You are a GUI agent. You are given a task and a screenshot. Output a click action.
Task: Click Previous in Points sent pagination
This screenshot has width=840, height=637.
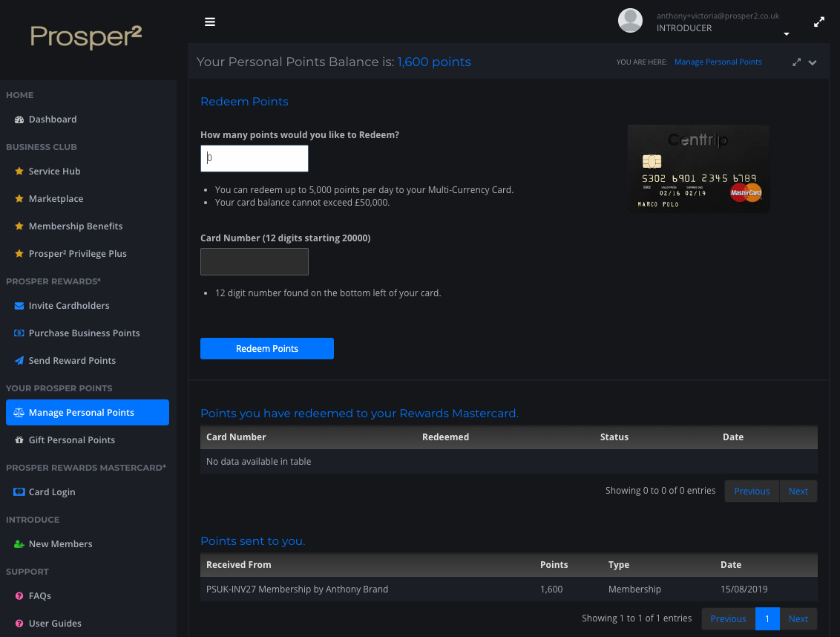728,618
